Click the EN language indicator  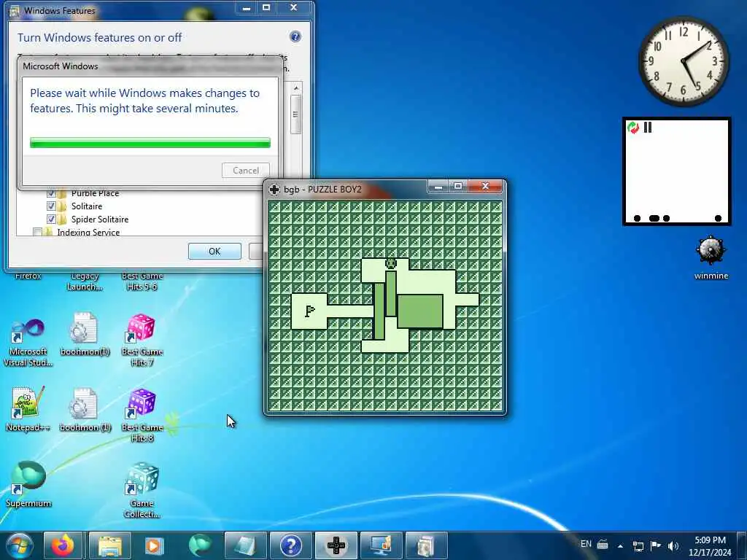pos(586,544)
